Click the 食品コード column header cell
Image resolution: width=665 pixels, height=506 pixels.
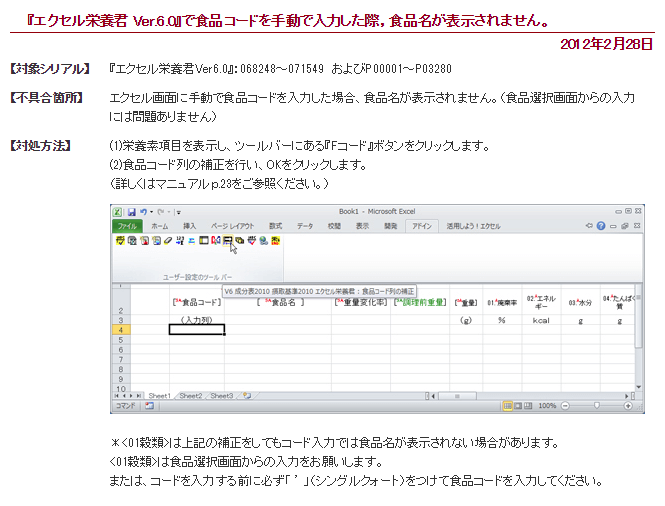pos(197,302)
